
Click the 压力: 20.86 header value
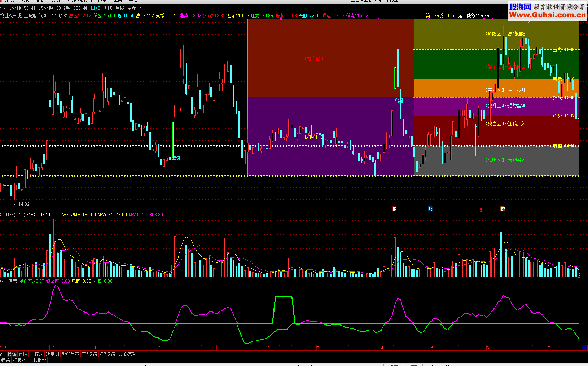[x=262, y=16]
